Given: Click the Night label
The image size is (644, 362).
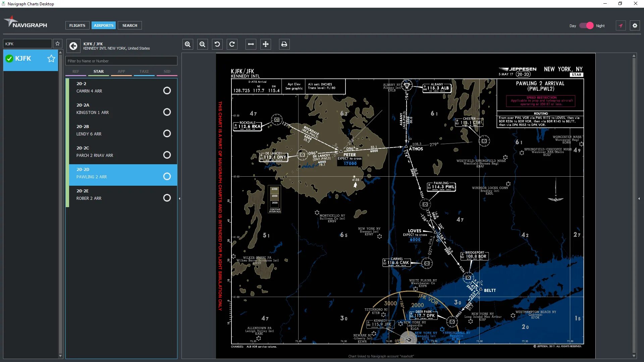Looking at the screenshot, I should click(x=600, y=26).
